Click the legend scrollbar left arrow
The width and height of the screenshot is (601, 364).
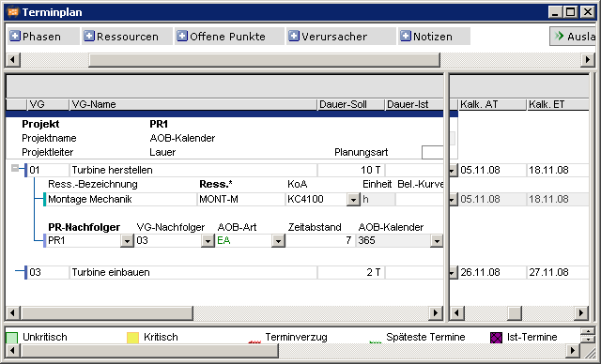pyautogui.click(x=13, y=350)
